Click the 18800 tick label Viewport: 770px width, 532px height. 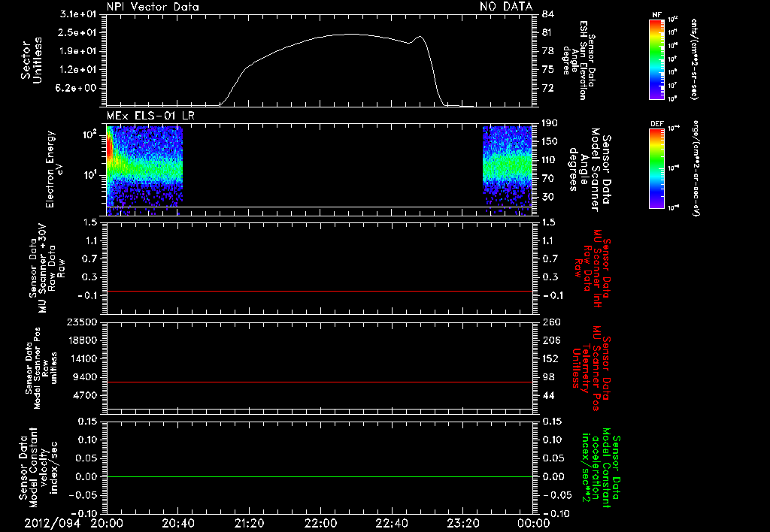(82, 340)
